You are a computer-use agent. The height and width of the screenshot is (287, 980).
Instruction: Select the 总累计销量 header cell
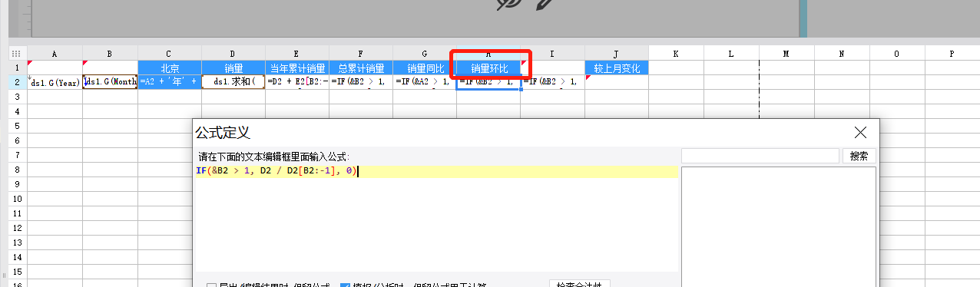pyautogui.click(x=361, y=68)
